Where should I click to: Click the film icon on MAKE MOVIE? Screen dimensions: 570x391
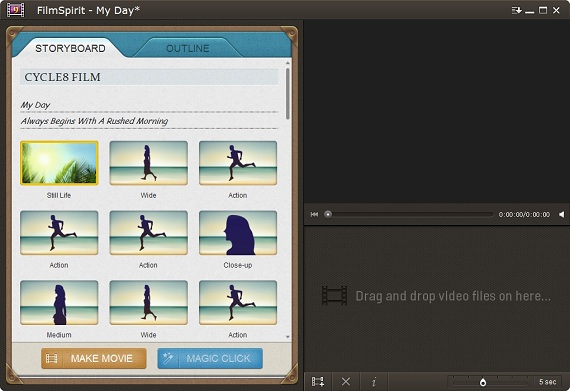click(52, 359)
